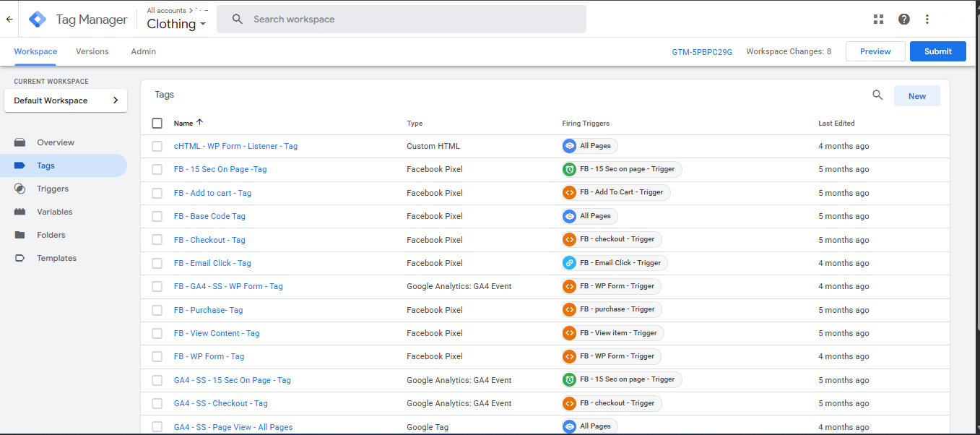Open the GA4 - SS - Checkout - Tag link
The image size is (980, 435).
point(221,403)
